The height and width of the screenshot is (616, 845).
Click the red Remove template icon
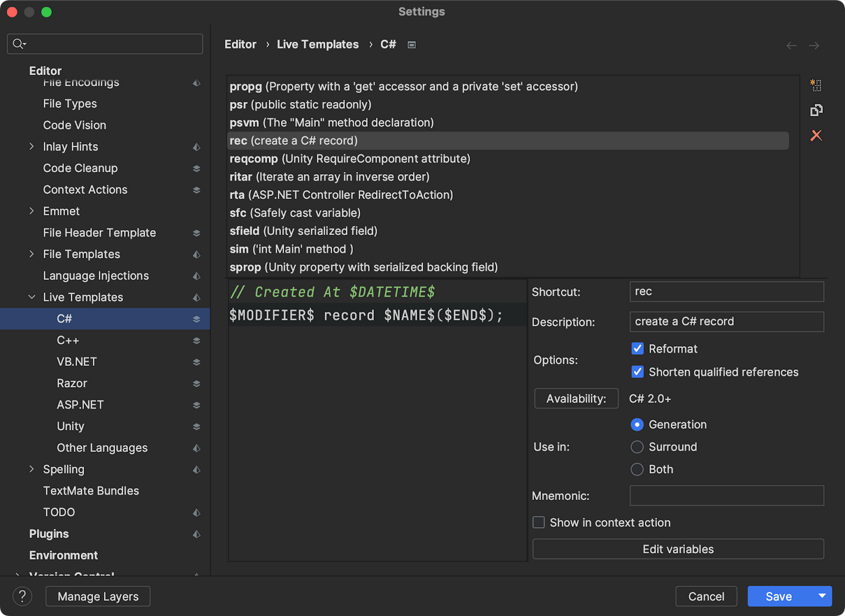coord(816,136)
